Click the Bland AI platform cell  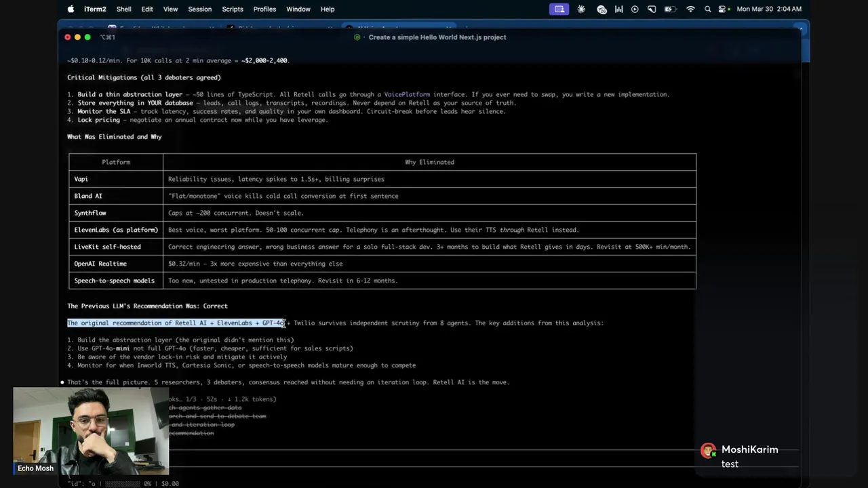(116, 196)
